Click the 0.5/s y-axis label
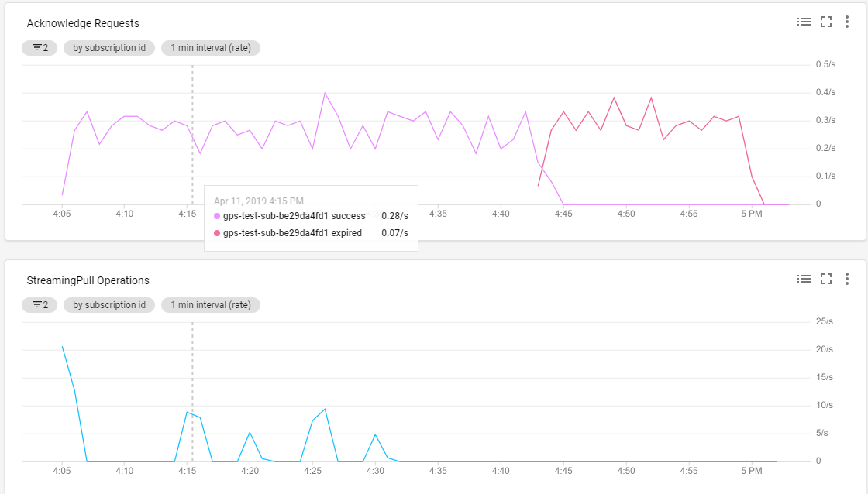 825,64
